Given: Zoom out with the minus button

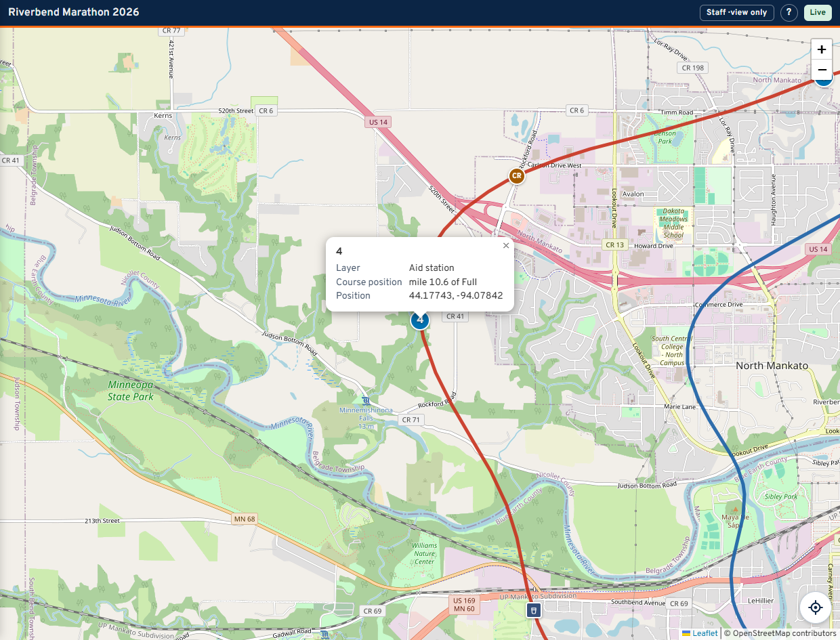Looking at the screenshot, I should point(822,70).
